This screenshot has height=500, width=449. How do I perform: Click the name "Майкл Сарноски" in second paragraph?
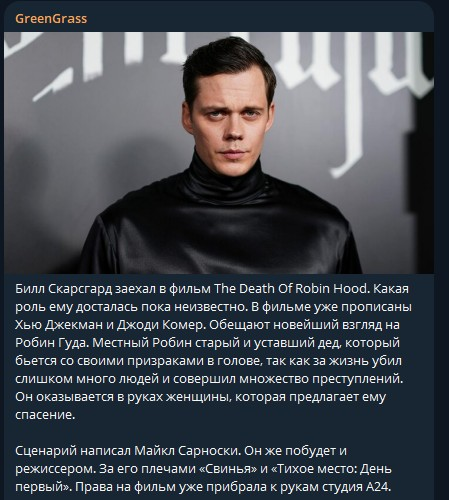187,451
